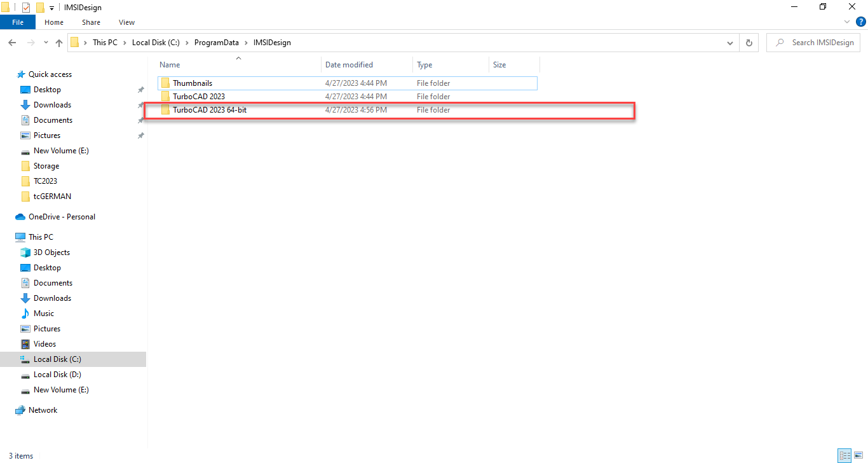868x463 pixels.
Task: Refresh the current folder
Action: point(749,43)
